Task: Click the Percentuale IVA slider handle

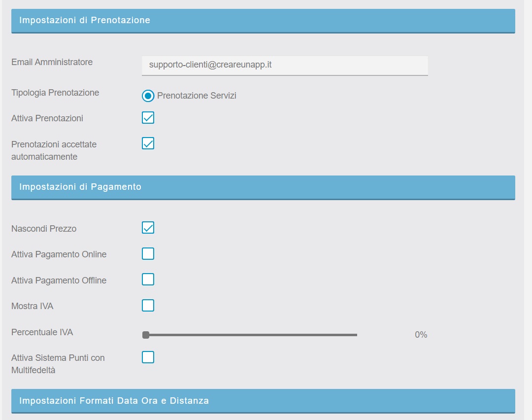Action: pyautogui.click(x=146, y=335)
